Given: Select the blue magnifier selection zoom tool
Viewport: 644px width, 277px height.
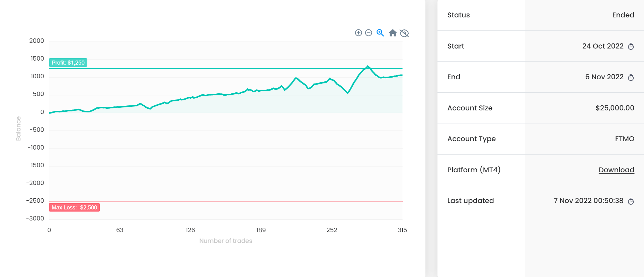Looking at the screenshot, I should (380, 33).
